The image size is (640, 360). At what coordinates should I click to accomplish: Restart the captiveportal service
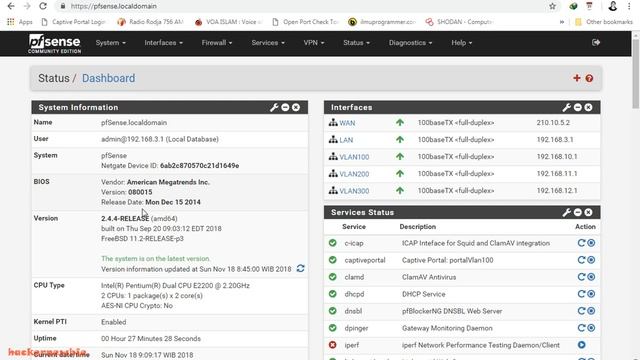tap(581, 260)
